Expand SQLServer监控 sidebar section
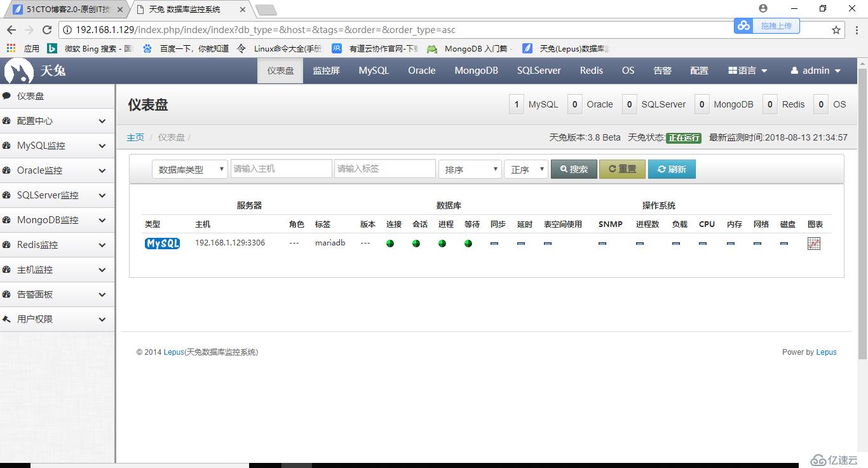Viewport: 868px width, 468px height. (x=57, y=195)
